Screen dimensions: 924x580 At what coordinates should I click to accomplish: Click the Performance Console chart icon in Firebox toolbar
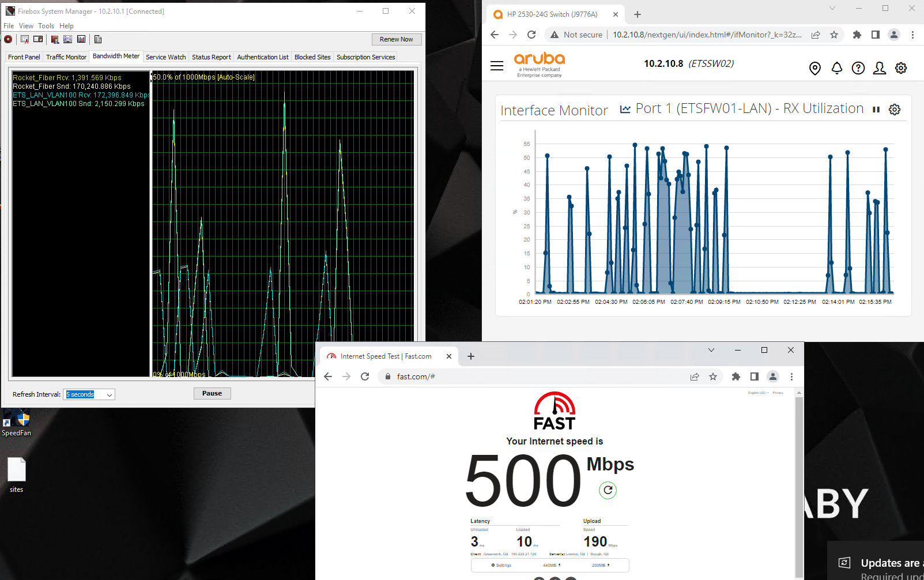click(81, 39)
